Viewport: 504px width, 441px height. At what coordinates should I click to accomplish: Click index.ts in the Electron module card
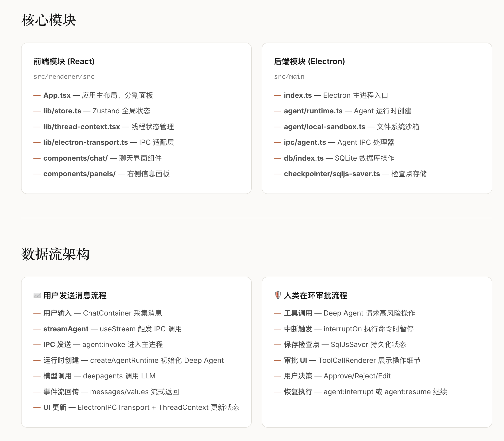(x=298, y=95)
